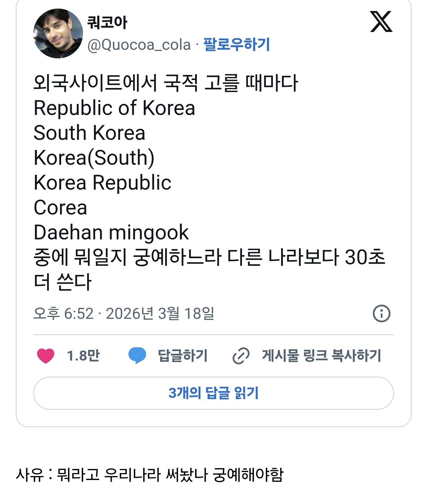Click the "Korea(South)" text line
Image resolution: width=427 pixels, height=504 pixels.
click(94, 158)
